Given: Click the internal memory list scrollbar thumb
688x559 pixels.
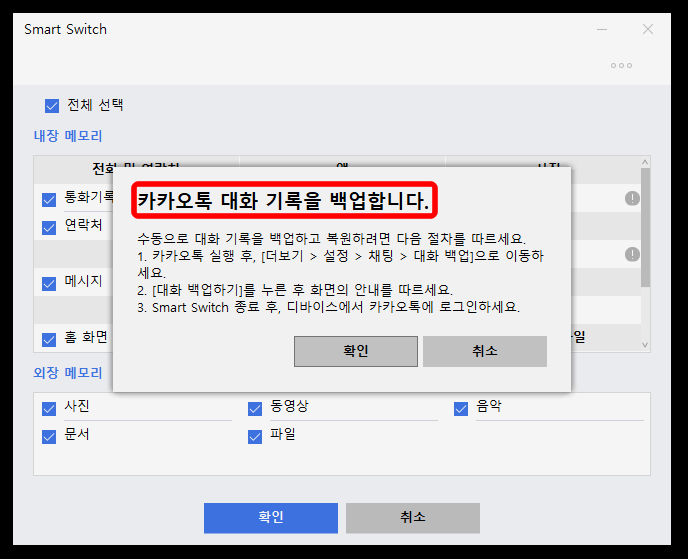Looking at the screenshot, I should [645, 227].
